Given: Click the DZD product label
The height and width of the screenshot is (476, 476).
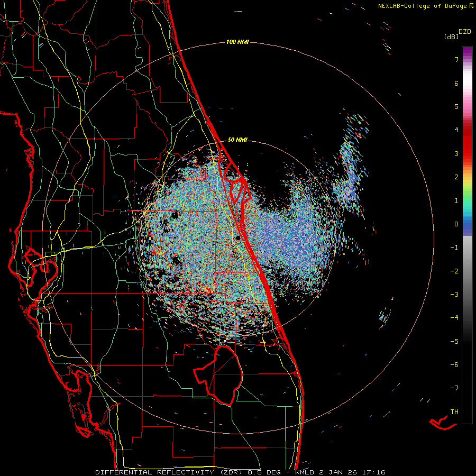Looking at the screenshot, I should (465, 32).
